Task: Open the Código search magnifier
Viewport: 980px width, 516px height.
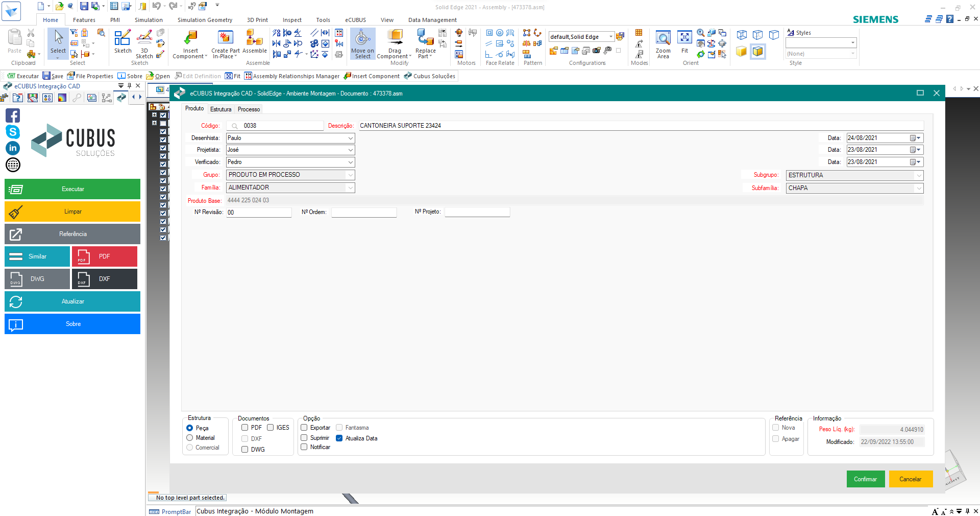Action: 235,126
